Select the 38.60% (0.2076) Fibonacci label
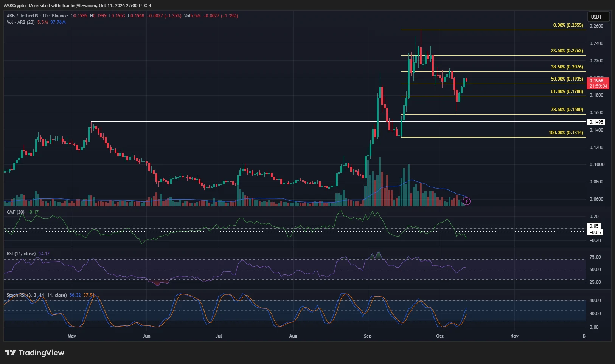 pos(567,67)
